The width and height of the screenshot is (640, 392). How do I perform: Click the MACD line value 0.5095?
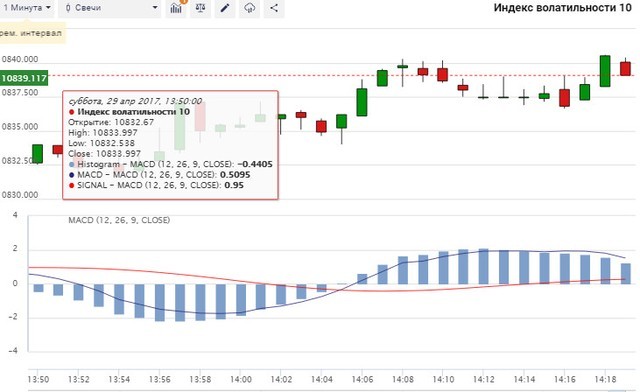[235, 175]
